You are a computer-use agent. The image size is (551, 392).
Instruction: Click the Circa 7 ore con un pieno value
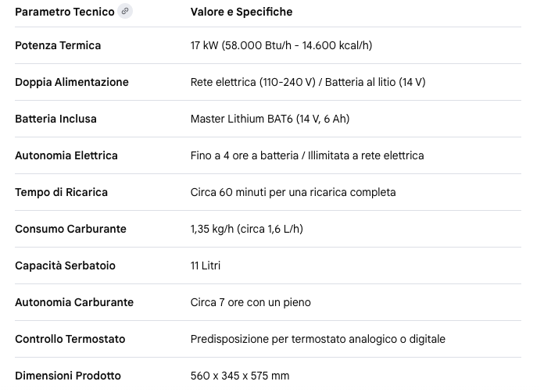251,302
